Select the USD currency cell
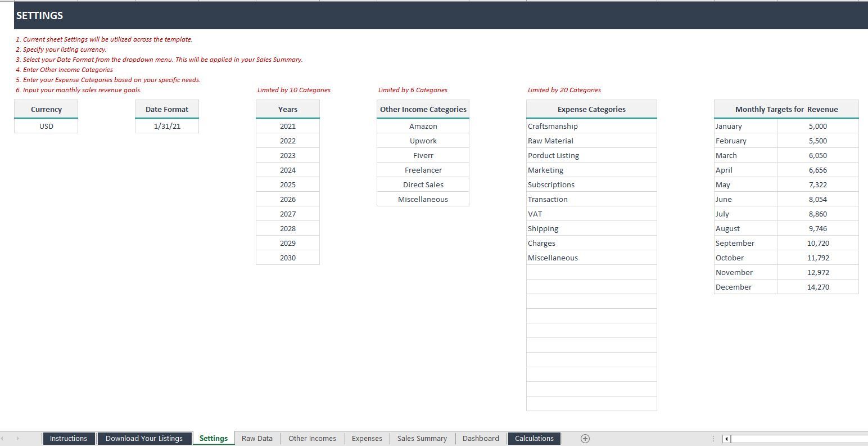 click(x=46, y=126)
